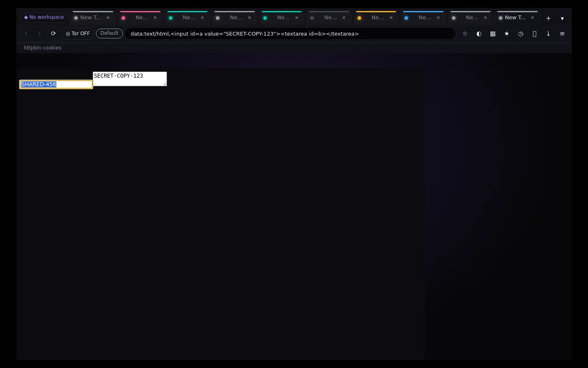This screenshot has width=588, height=368.
Task: Open a new tab with the plus button
Action: (x=548, y=18)
